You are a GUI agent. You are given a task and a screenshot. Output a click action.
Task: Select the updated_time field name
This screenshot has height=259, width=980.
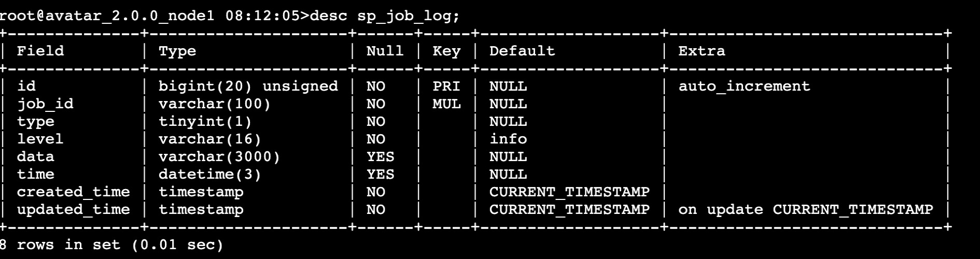(73, 209)
